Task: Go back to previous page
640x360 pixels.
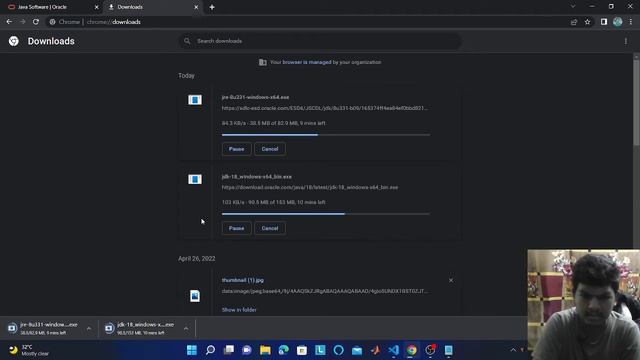Action: pos(9,22)
